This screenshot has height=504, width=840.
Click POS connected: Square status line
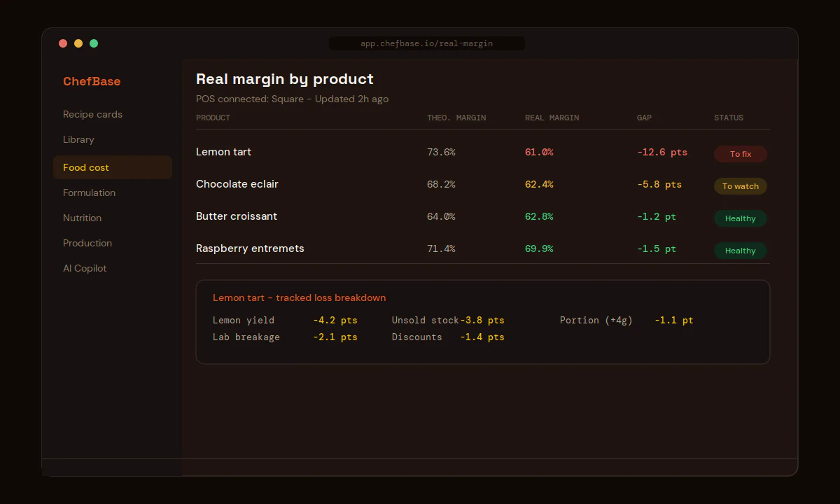292,99
